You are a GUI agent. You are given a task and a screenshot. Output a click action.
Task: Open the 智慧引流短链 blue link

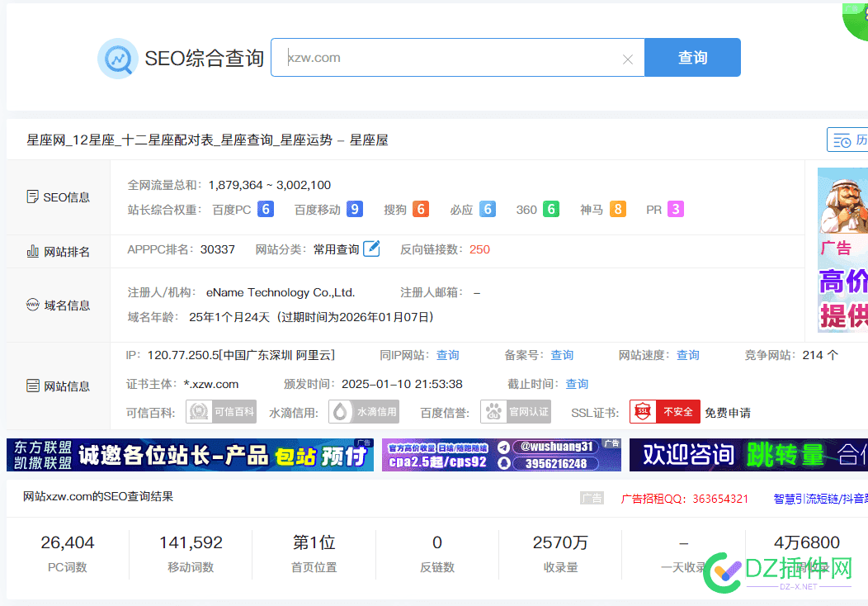(820, 499)
